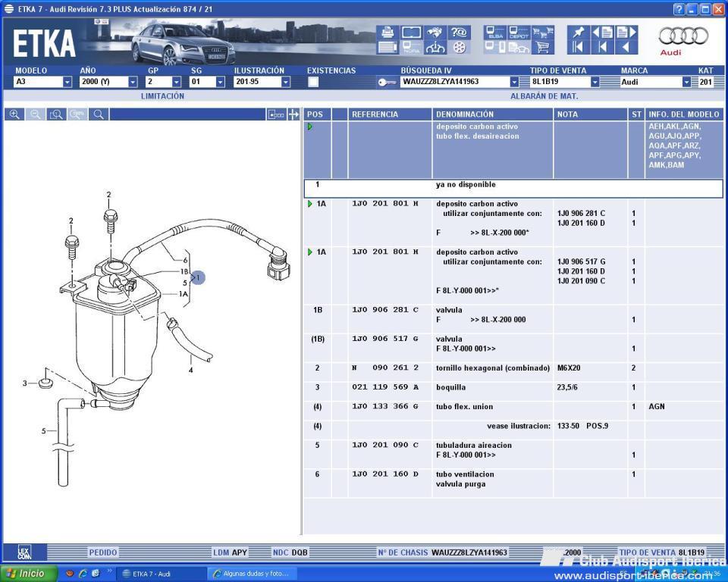The height and width of the screenshot is (582, 728).
Task: Open the DEPOT icon
Action: pos(519,32)
